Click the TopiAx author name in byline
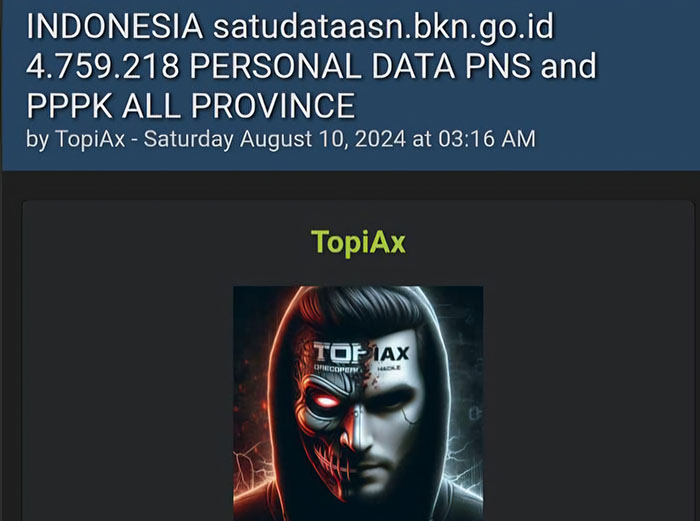The height and width of the screenshot is (521, 700). click(90, 139)
